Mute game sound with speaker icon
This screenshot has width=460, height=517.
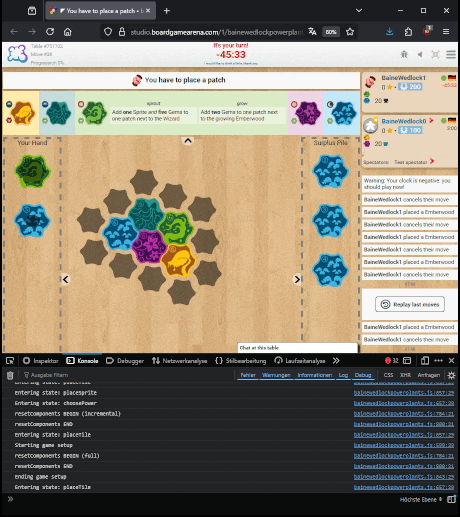pyautogui.click(x=420, y=54)
